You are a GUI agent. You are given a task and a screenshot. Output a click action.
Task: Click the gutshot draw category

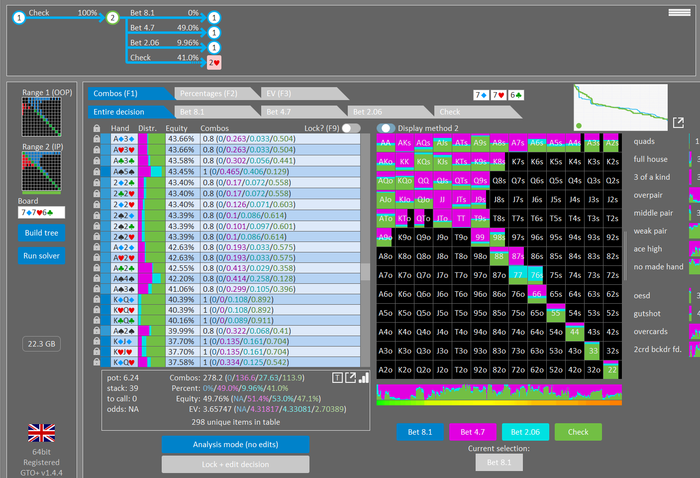647,314
